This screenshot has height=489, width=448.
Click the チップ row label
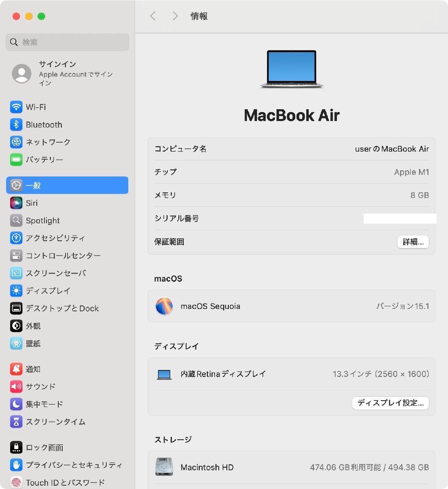pyautogui.click(x=166, y=172)
